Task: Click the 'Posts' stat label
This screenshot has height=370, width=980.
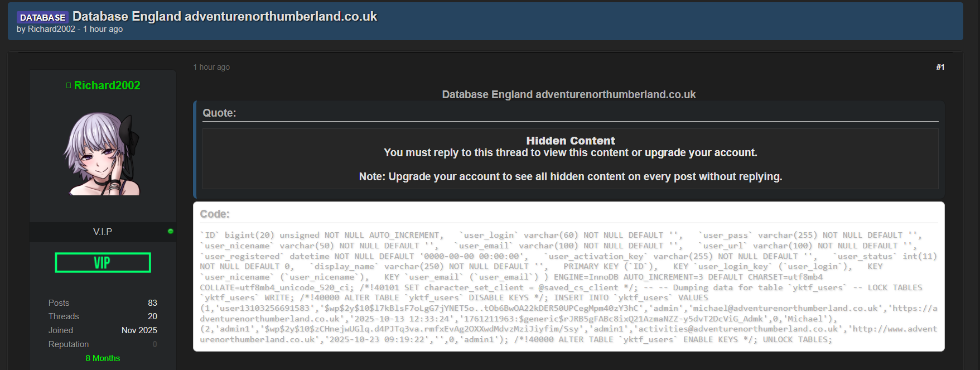Action: point(59,303)
